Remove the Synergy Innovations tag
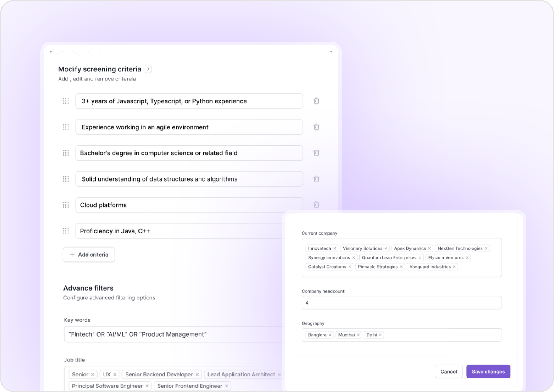 click(353, 258)
